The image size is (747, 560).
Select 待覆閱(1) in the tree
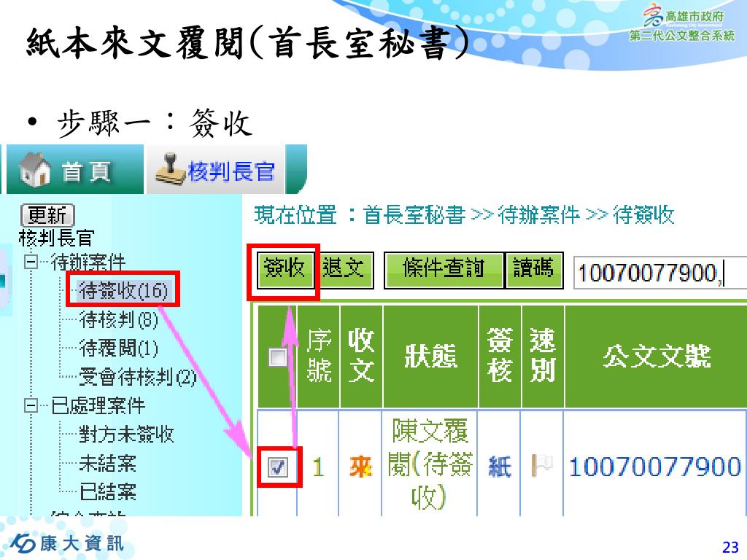[119, 348]
